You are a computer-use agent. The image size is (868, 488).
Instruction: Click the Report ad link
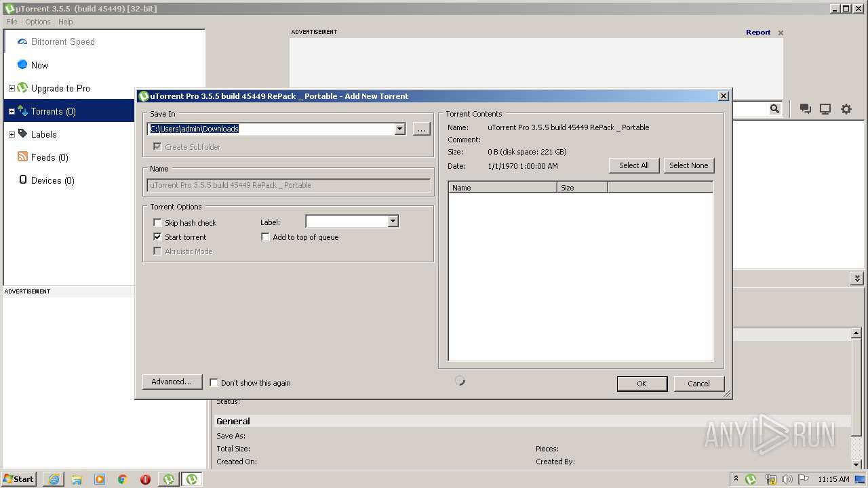tap(758, 33)
